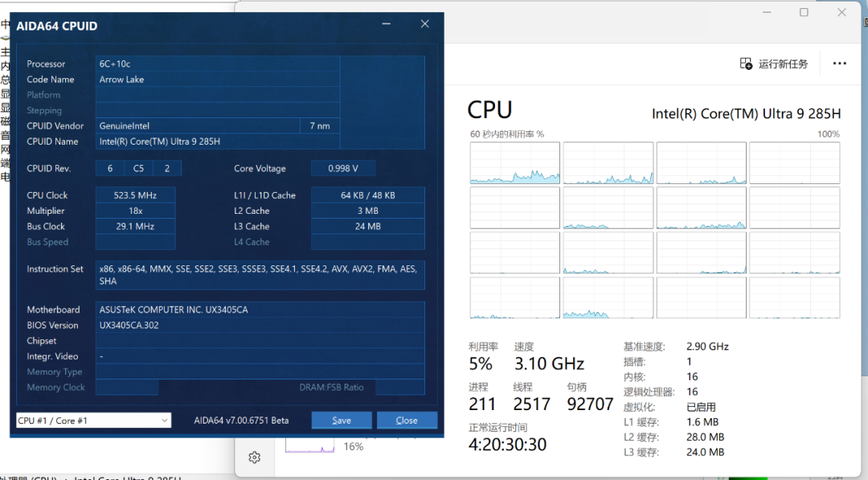The image size is (868, 480).
Task: Click the Processor value 6C+10c
Action: click(x=218, y=64)
